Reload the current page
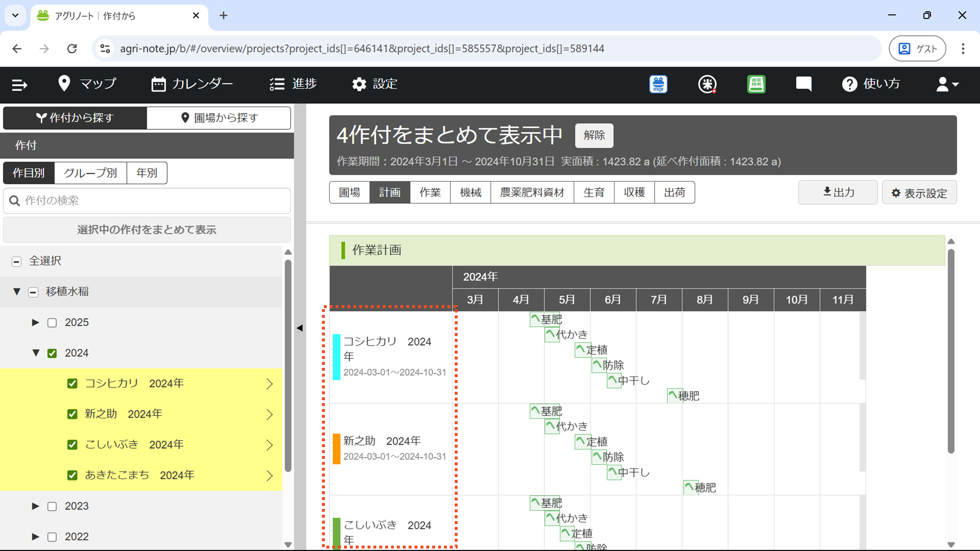The height and width of the screenshot is (551, 980). [x=72, y=48]
